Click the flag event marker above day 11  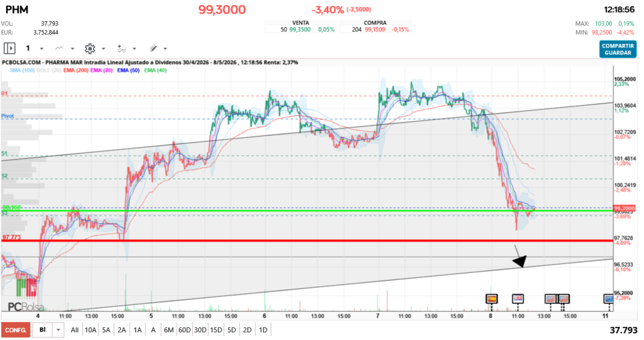click(x=609, y=298)
